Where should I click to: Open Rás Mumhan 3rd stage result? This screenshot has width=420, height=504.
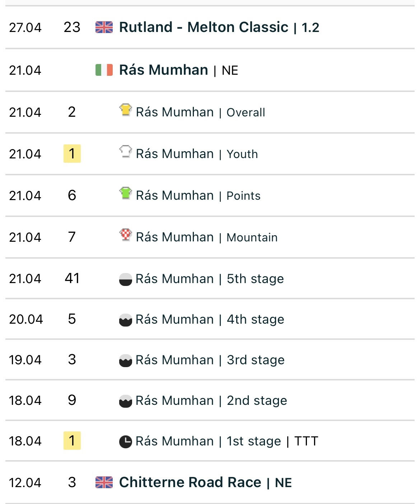pyautogui.click(x=210, y=360)
